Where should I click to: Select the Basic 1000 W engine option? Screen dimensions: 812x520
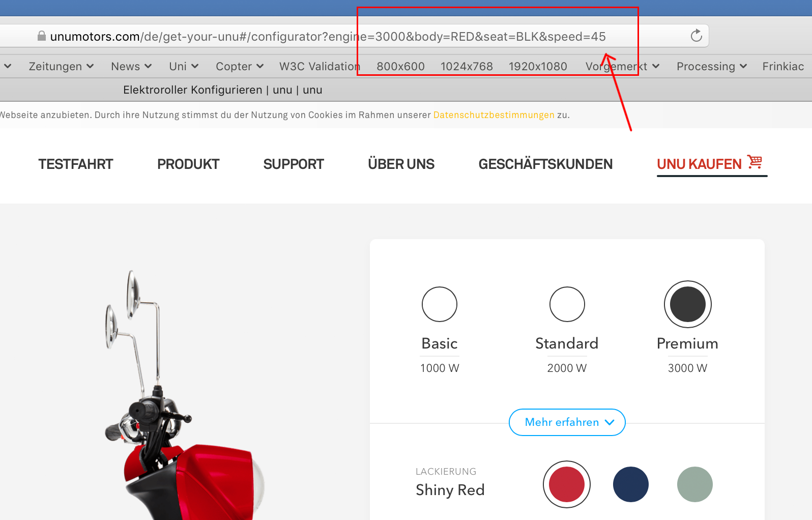coord(440,304)
